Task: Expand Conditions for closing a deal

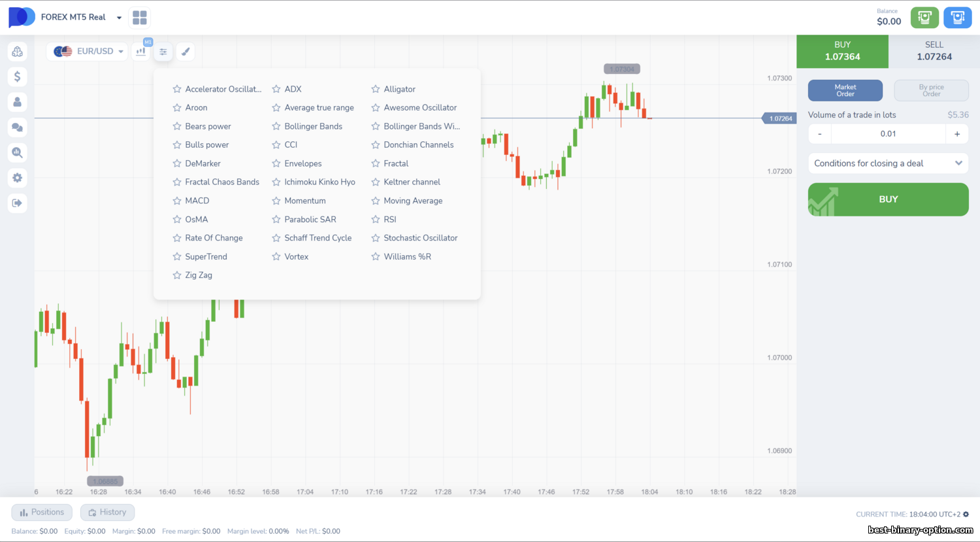Action: point(888,163)
